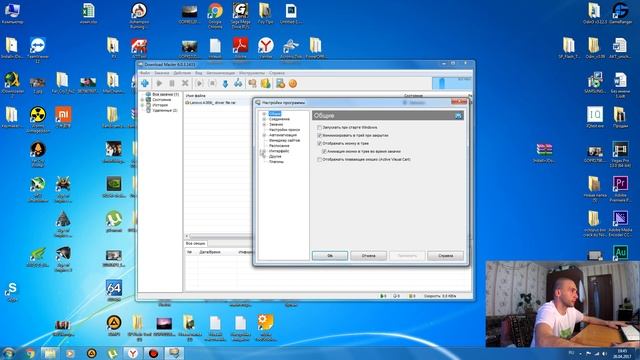Click the Delete download X icon

pos(185,83)
